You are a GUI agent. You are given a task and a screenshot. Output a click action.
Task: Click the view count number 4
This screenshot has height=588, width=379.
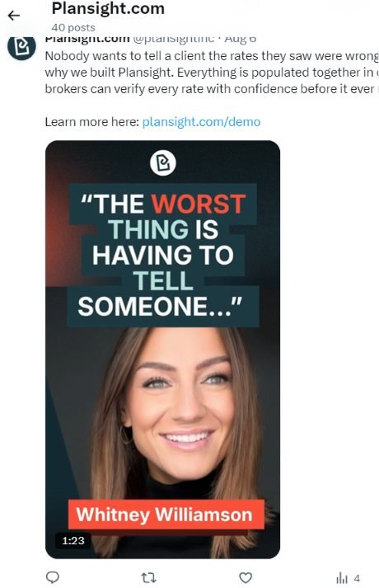click(357, 578)
